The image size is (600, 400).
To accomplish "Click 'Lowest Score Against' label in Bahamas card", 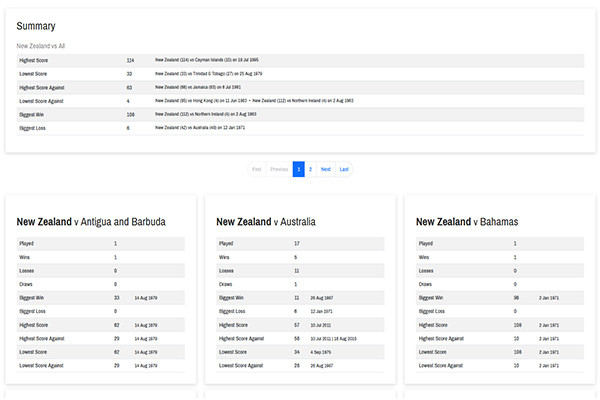I will pos(441,366).
